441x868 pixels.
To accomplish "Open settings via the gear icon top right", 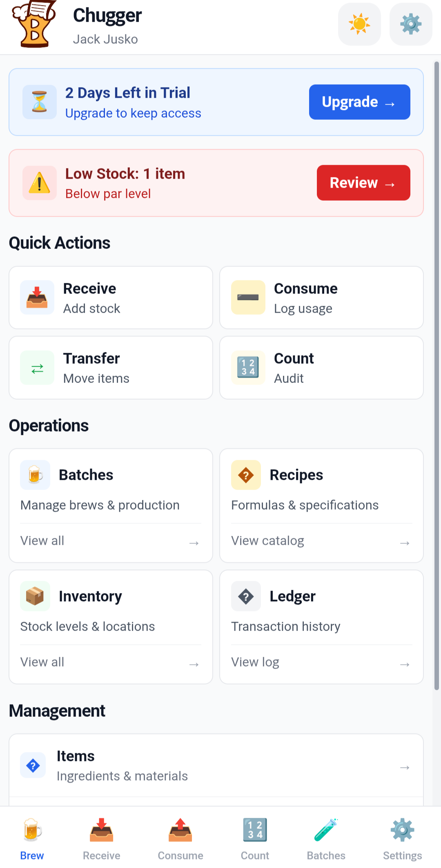I will [410, 24].
